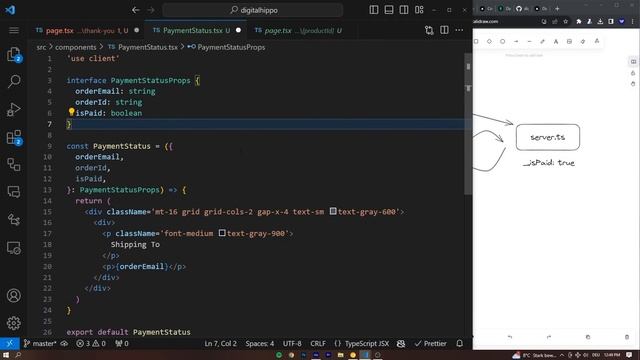Open the problems count showing 3 errors
This screenshot has height=360, width=640.
point(91,343)
